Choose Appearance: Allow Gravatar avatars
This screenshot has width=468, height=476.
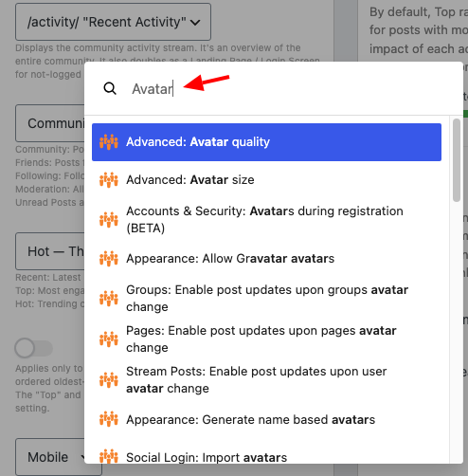[x=266, y=259]
